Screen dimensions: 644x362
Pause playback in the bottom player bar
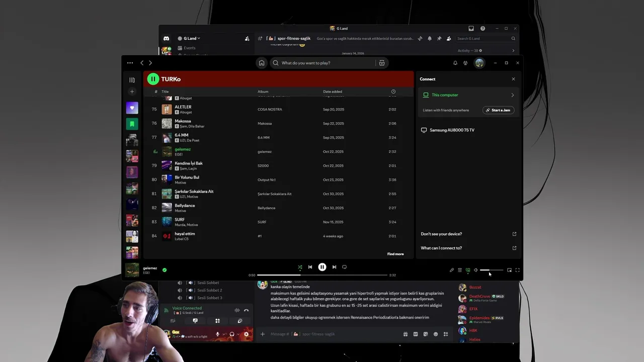[322, 267]
